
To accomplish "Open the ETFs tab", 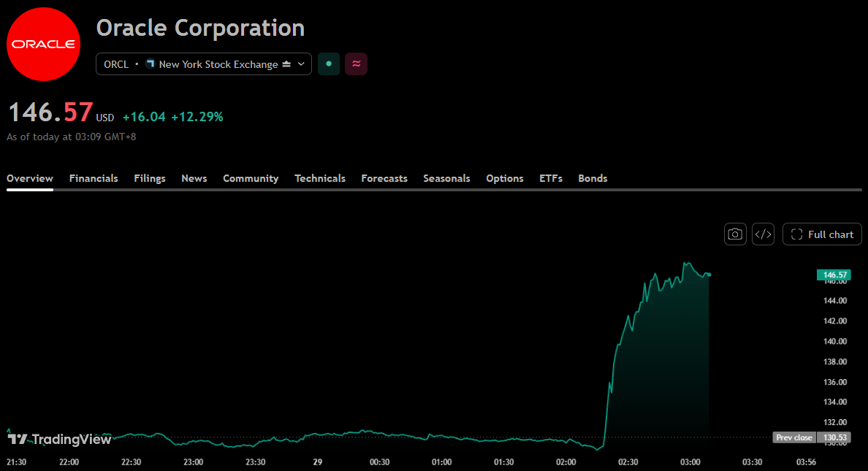I will (x=551, y=178).
